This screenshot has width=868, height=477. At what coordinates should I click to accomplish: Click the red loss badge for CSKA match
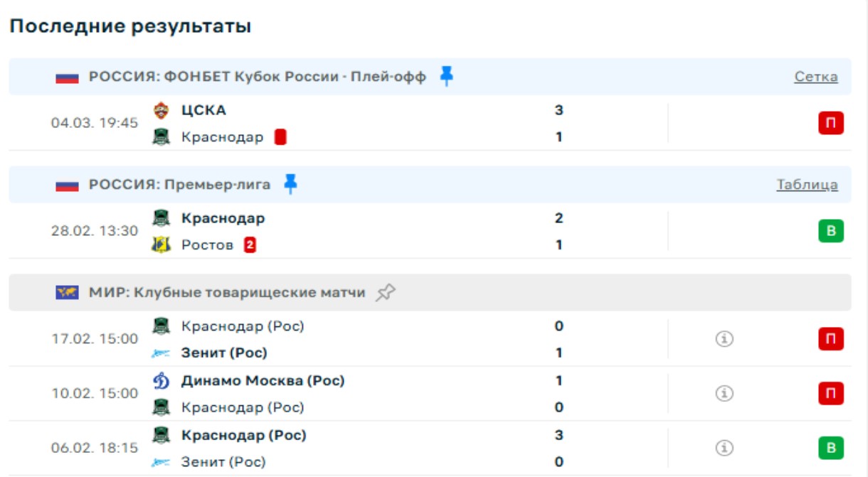click(x=830, y=124)
